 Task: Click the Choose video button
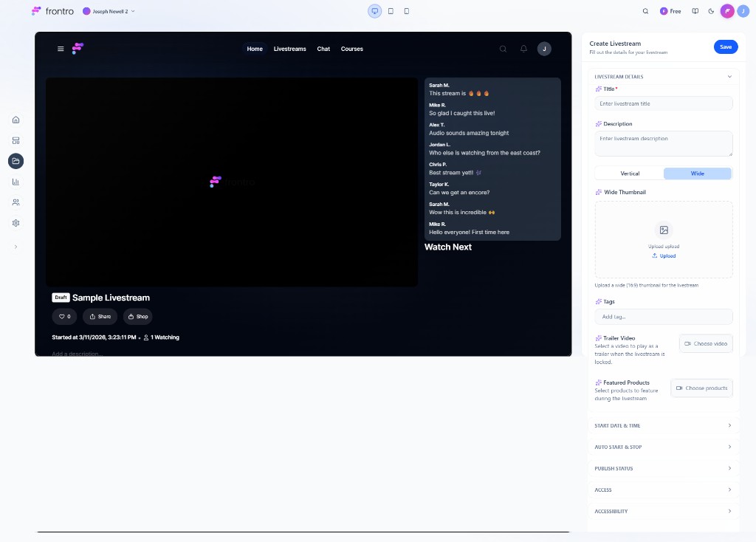(x=706, y=343)
